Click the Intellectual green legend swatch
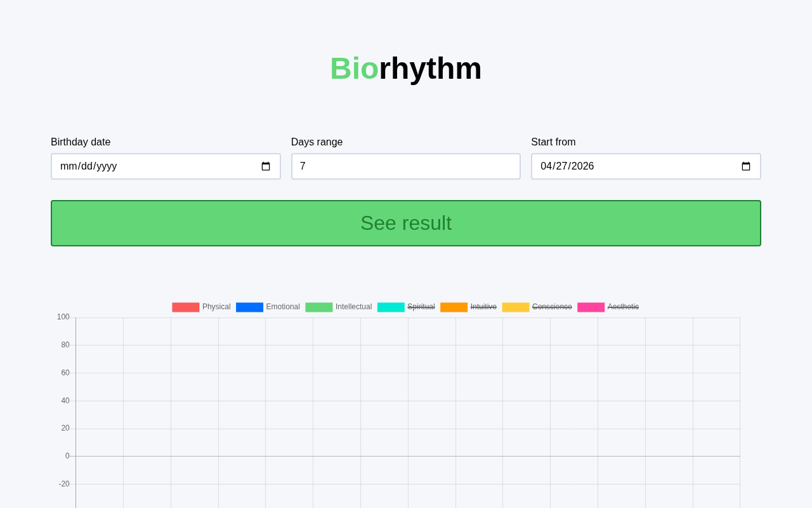Viewport: 812px width, 508px height. click(318, 307)
